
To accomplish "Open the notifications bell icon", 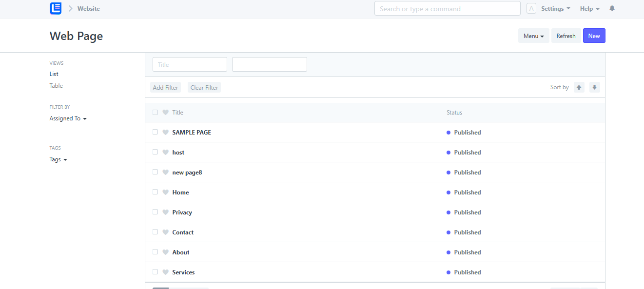I will point(612,9).
